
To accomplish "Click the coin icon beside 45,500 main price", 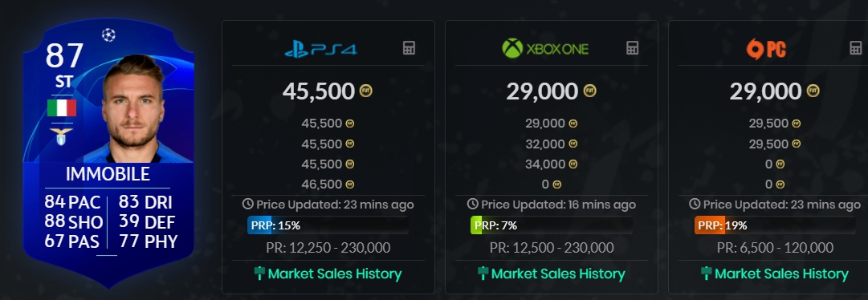I will pyautogui.click(x=366, y=91).
